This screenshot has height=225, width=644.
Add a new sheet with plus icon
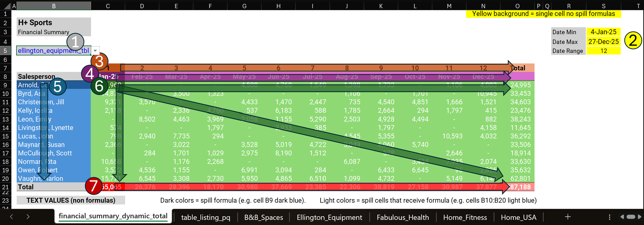[x=568, y=217]
